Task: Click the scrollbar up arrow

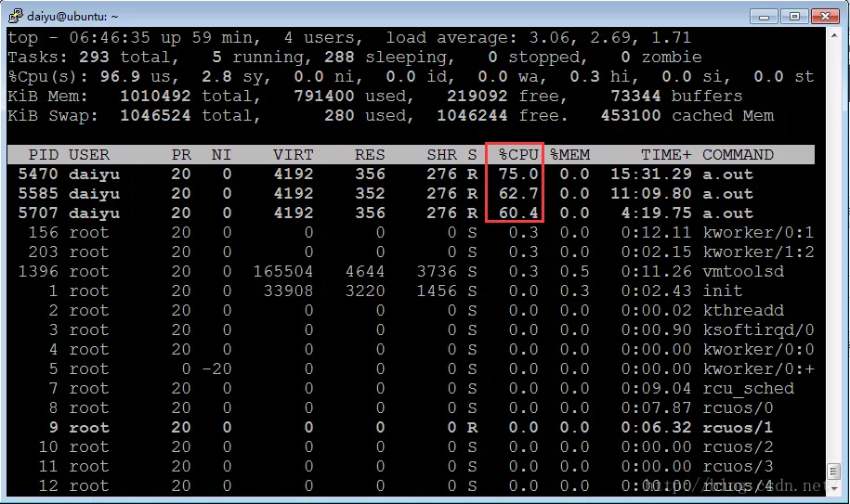Action: [833, 35]
